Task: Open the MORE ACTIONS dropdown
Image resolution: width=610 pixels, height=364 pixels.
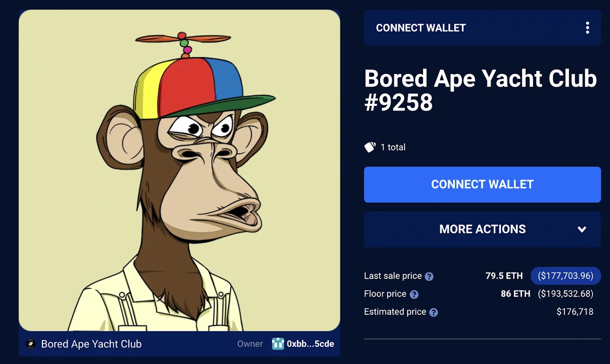Action: pos(482,229)
